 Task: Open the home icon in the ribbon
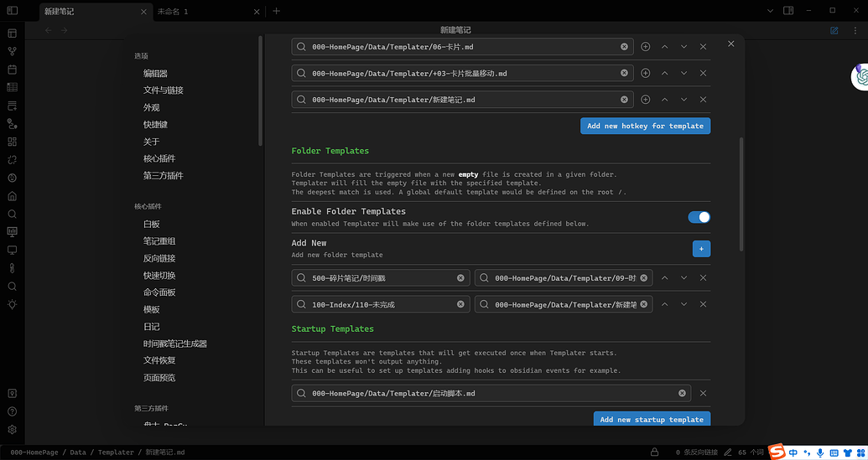click(x=13, y=196)
